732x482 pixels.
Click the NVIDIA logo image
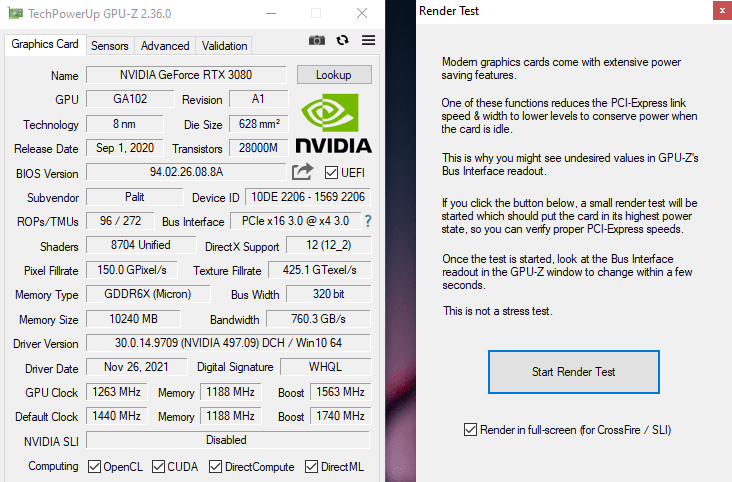(333, 123)
